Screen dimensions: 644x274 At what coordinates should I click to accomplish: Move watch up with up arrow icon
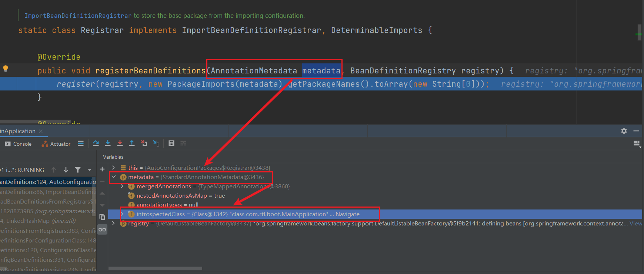[x=102, y=193]
